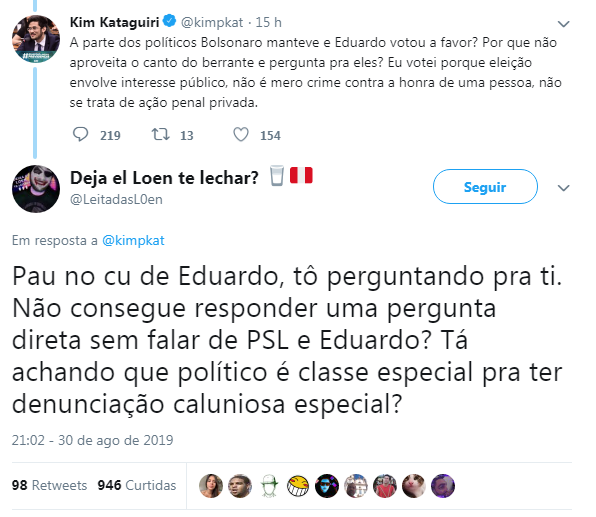View the list of 946 Curtidas

coord(137,485)
